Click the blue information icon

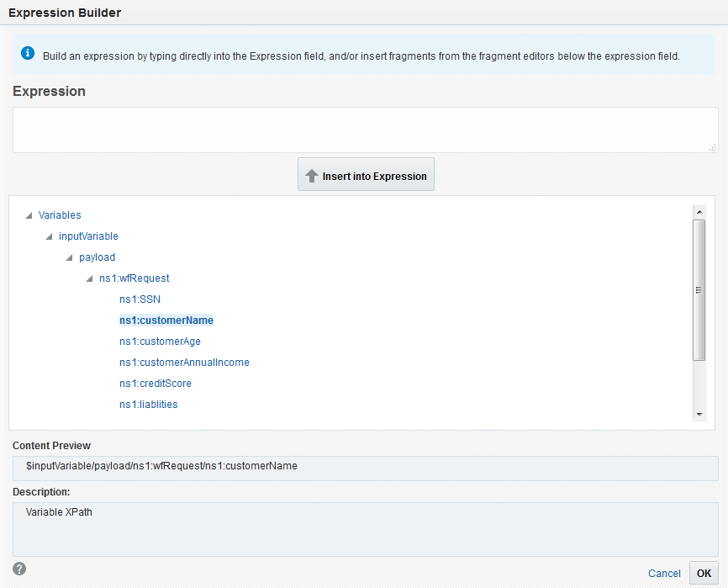pyautogui.click(x=28, y=54)
